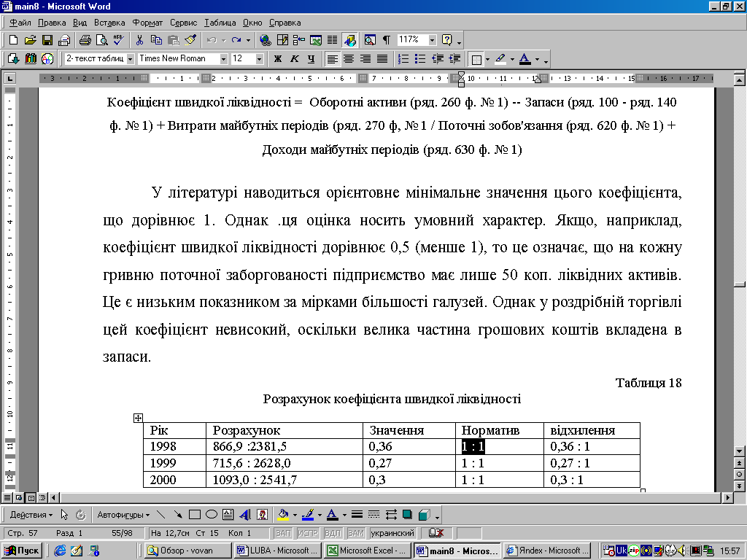Open the Dash Style options
Screen dimensions: 747x560
tap(374, 514)
